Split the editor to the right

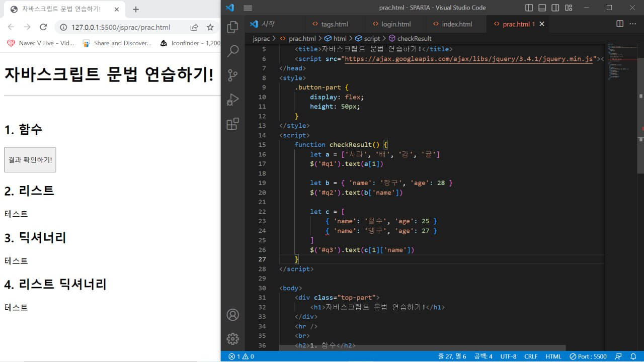620,24
